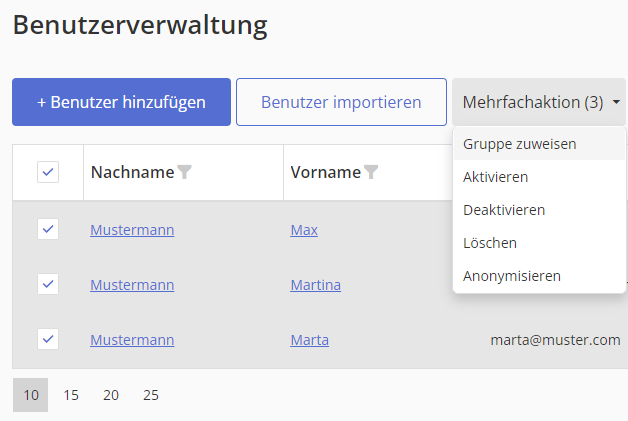This screenshot has height=421, width=628.
Task: Uncheck the Martina Mustermann row checkbox
Action: [x=48, y=284]
